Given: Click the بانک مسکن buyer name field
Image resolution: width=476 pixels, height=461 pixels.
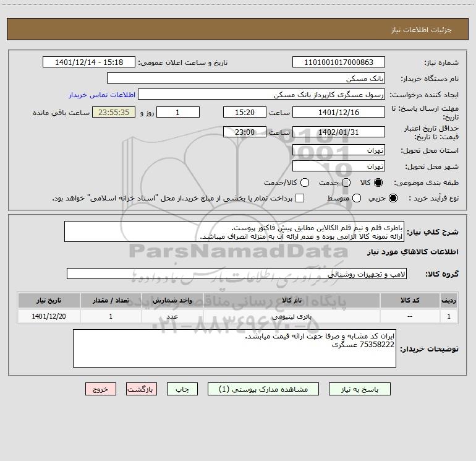Looking at the screenshot, I should (x=246, y=78).
